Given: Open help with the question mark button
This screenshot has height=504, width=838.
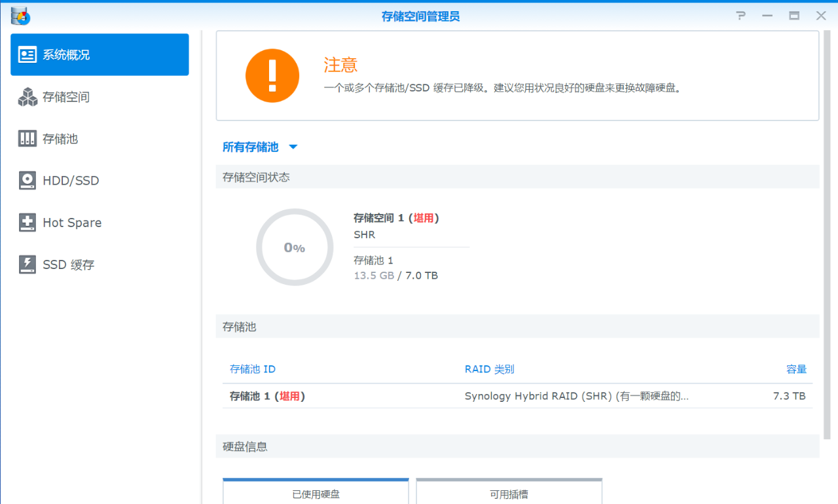Looking at the screenshot, I should pos(740,16).
